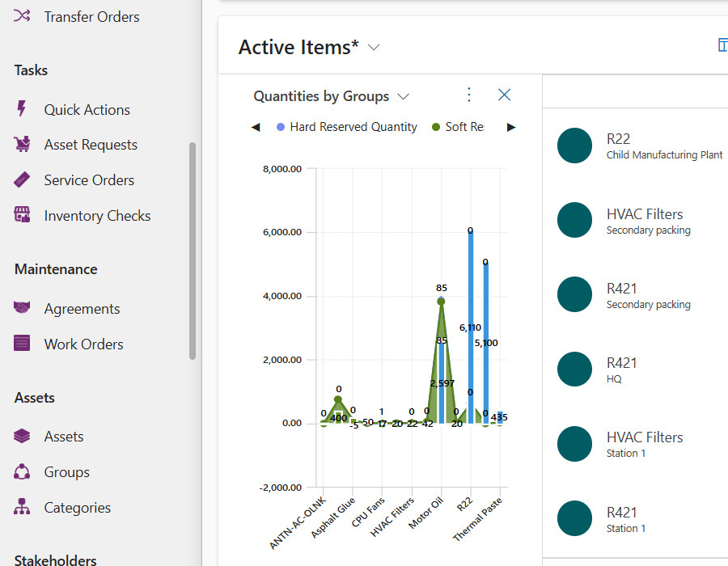728x566 pixels.
Task: Click the Groups circle icon
Action: pyautogui.click(x=22, y=471)
